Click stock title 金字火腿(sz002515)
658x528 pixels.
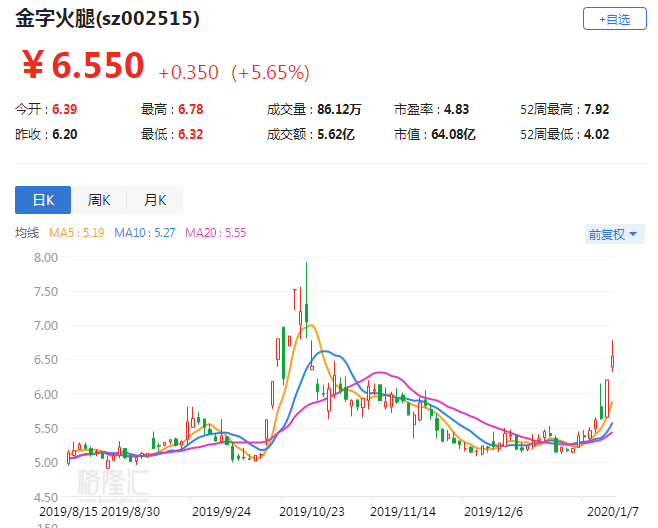pyautogui.click(x=107, y=18)
